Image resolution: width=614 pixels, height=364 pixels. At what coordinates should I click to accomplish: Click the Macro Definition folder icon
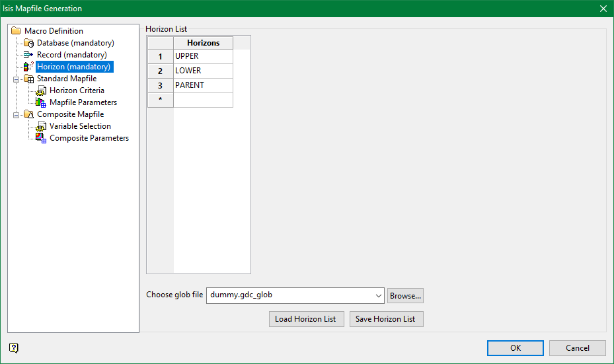[16, 30]
